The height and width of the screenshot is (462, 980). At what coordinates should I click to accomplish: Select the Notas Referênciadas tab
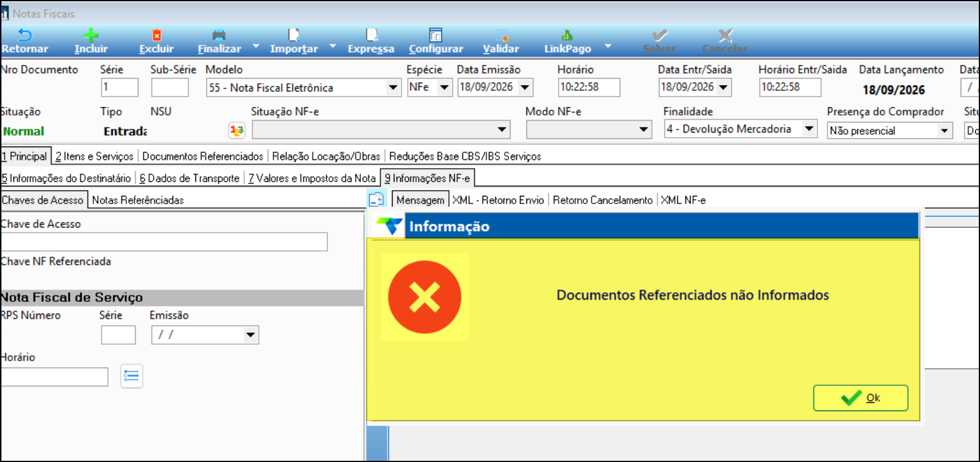[138, 200]
